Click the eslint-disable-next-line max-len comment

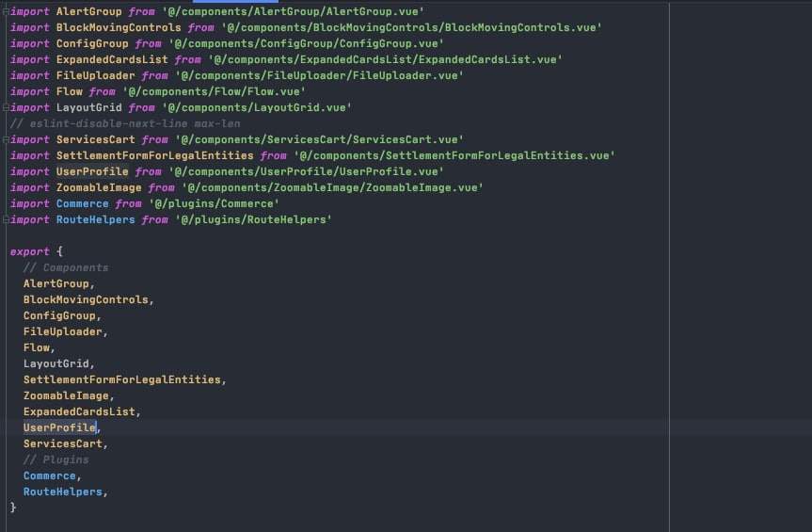coord(125,123)
